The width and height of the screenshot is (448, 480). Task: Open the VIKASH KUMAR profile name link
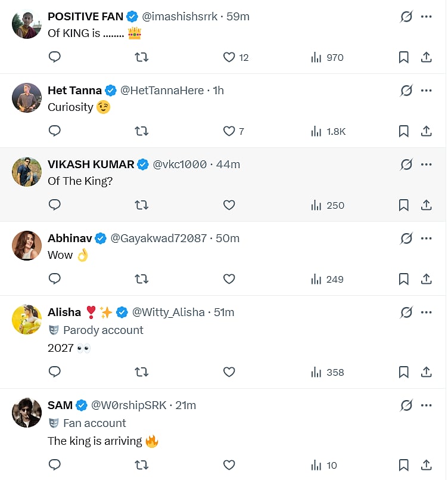[91, 165]
